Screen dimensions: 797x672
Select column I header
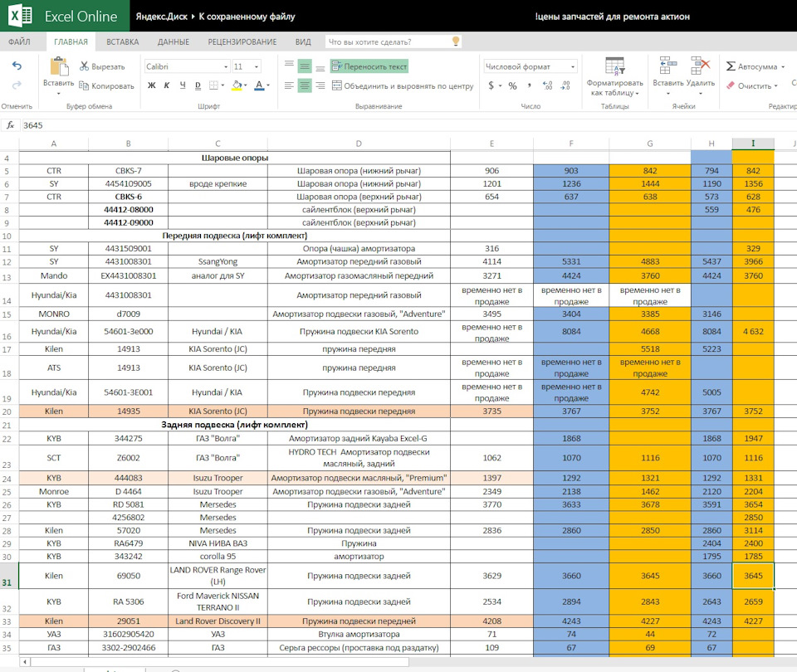(x=753, y=144)
